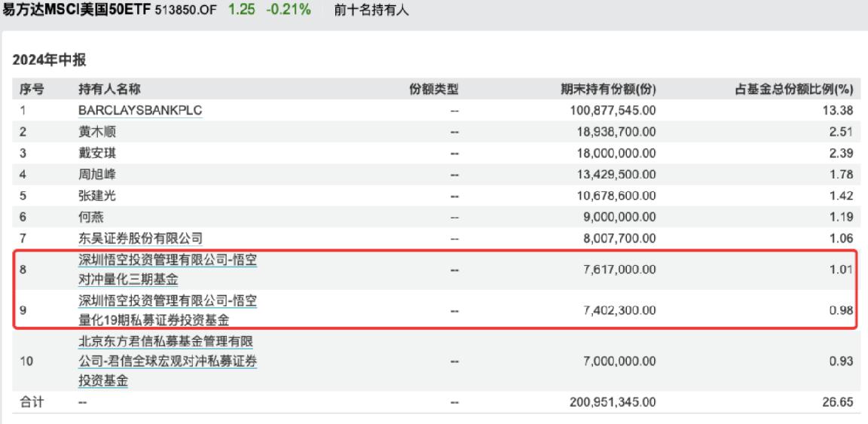This screenshot has height=424, width=868.
Task: Select holder 周旭峰 link
Action: (96, 175)
